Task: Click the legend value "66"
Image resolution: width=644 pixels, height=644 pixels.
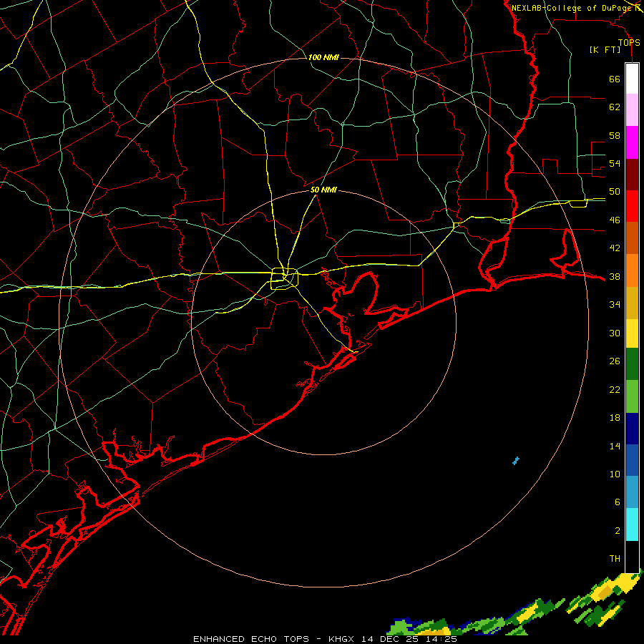Action: pyautogui.click(x=615, y=79)
